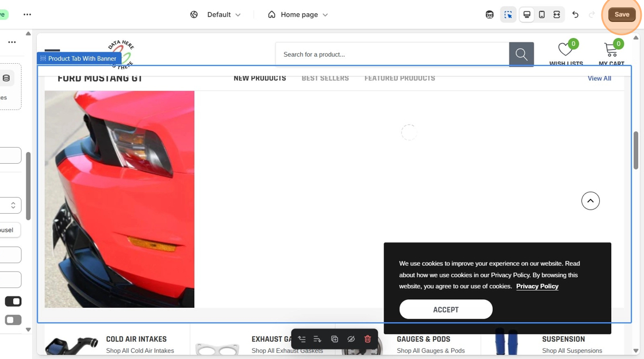This screenshot has width=644, height=359.
Task: Duplicate the section from floating toolbar
Action: 334,339
